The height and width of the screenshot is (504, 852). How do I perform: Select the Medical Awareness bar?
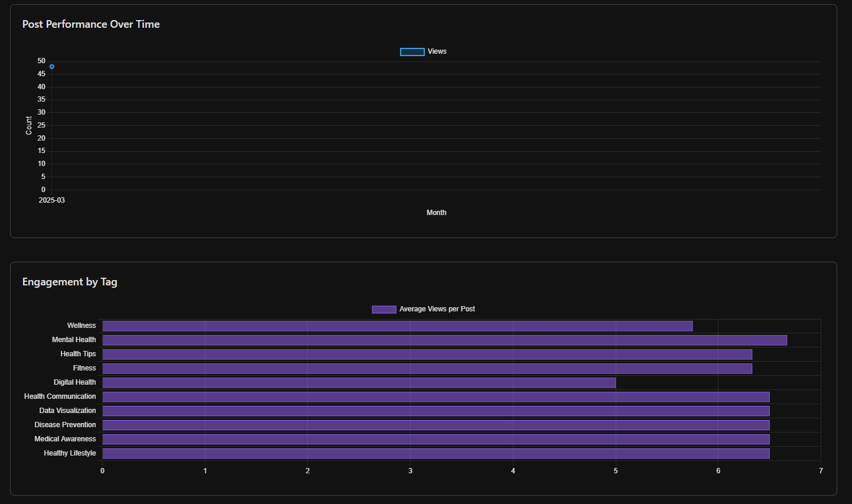[x=436, y=440]
